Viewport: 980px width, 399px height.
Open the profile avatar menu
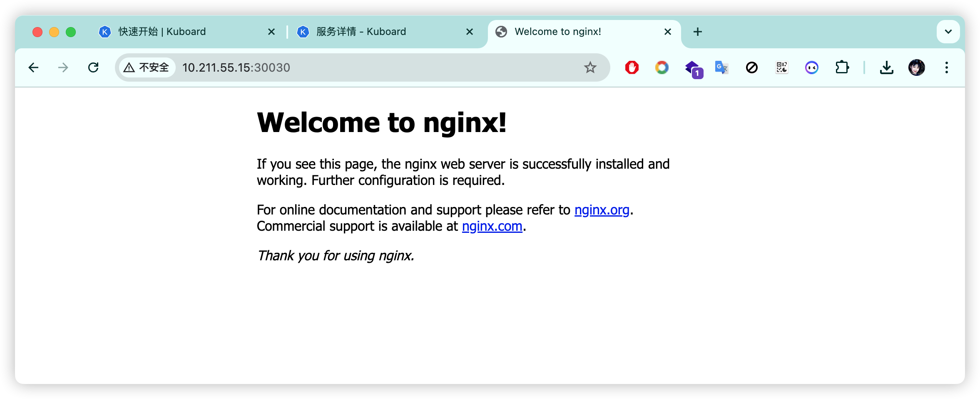[x=916, y=67]
